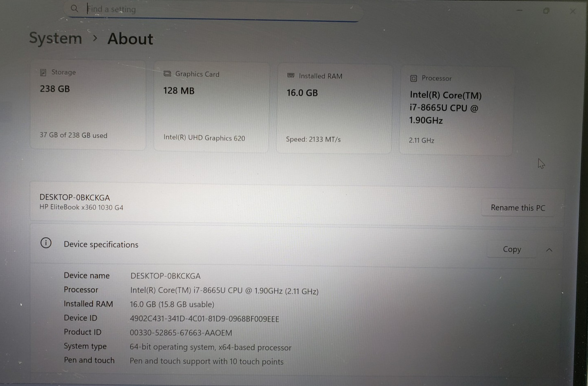Select Product ID 00330-52865-67663-AAOEM

point(181,333)
